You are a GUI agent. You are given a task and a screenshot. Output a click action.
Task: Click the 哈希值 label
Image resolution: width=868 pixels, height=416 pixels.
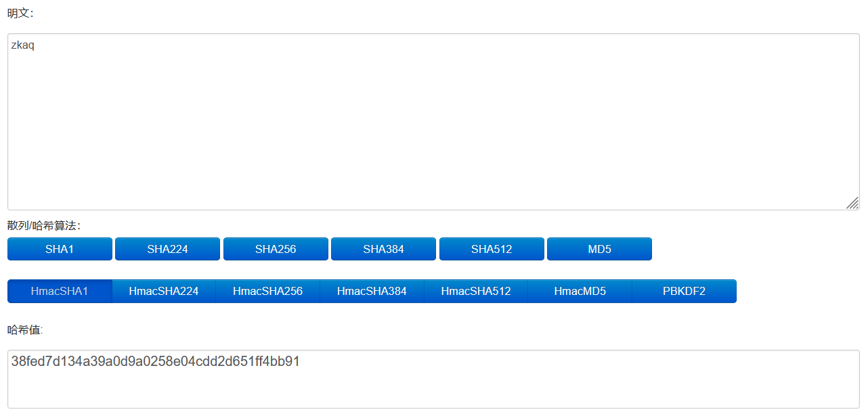click(25, 330)
